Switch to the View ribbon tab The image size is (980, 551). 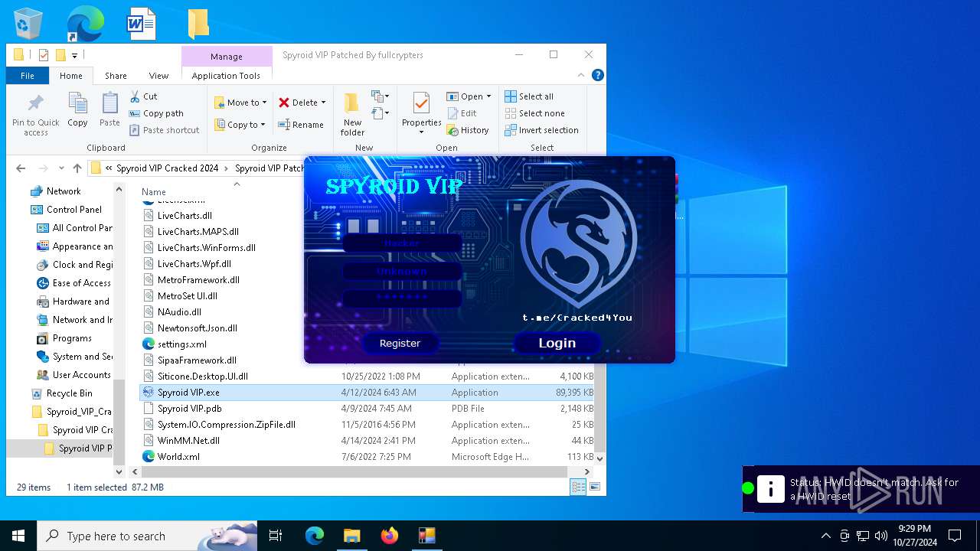158,76
